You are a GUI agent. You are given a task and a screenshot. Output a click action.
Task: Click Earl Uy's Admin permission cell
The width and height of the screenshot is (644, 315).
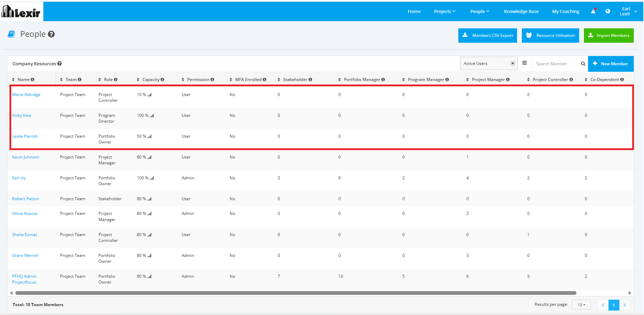pos(188,178)
